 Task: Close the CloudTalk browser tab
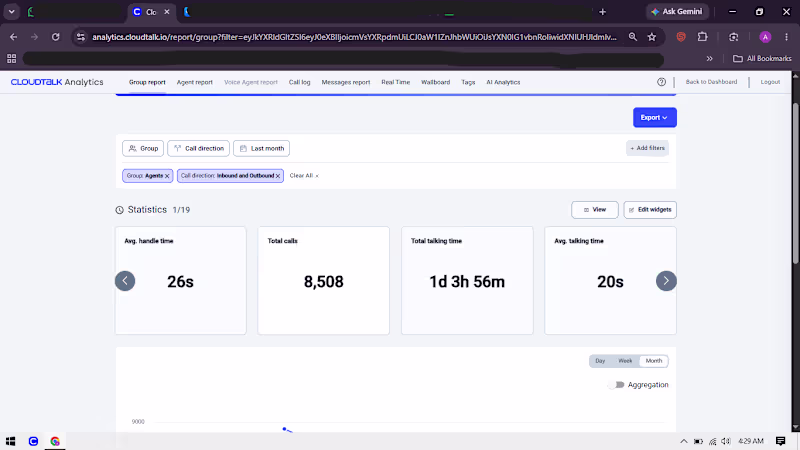167,12
